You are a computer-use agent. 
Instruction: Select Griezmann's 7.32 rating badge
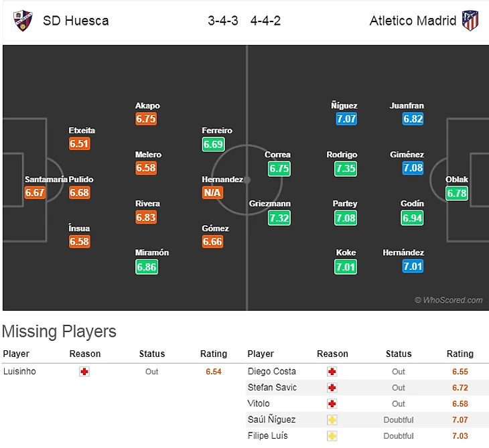tap(279, 218)
